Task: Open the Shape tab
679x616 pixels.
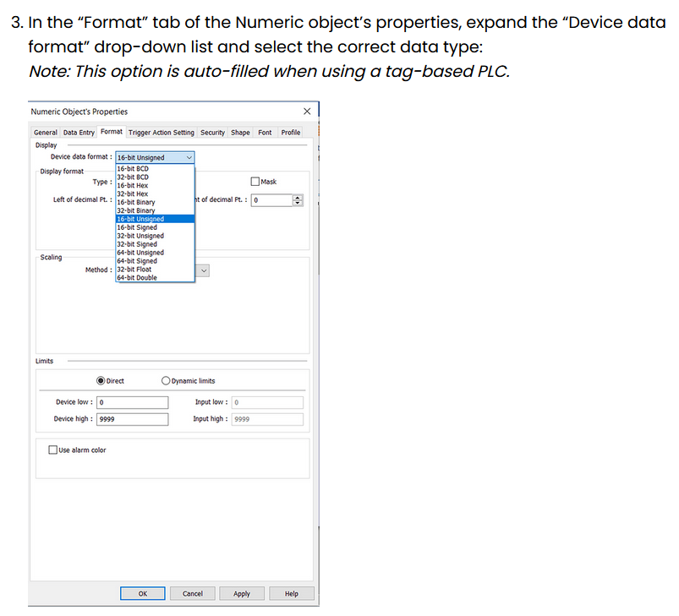Action: click(240, 133)
